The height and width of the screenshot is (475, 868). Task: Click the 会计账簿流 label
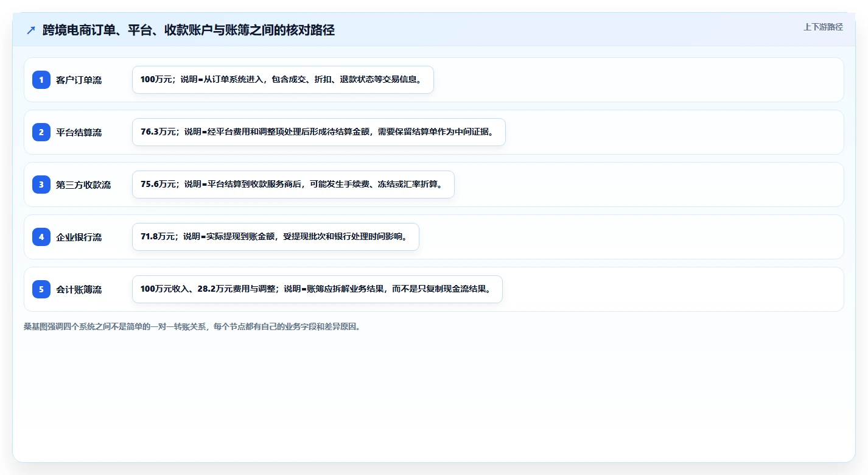(x=79, y=289)
